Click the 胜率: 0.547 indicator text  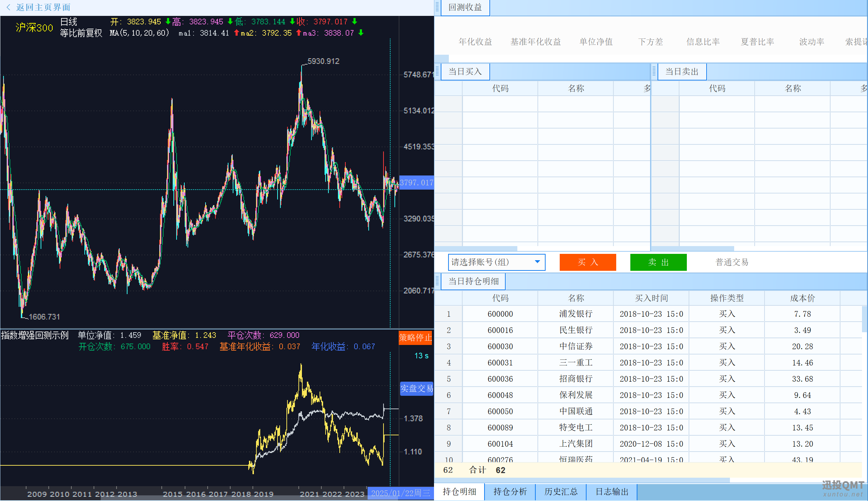(x=185, y=347)
